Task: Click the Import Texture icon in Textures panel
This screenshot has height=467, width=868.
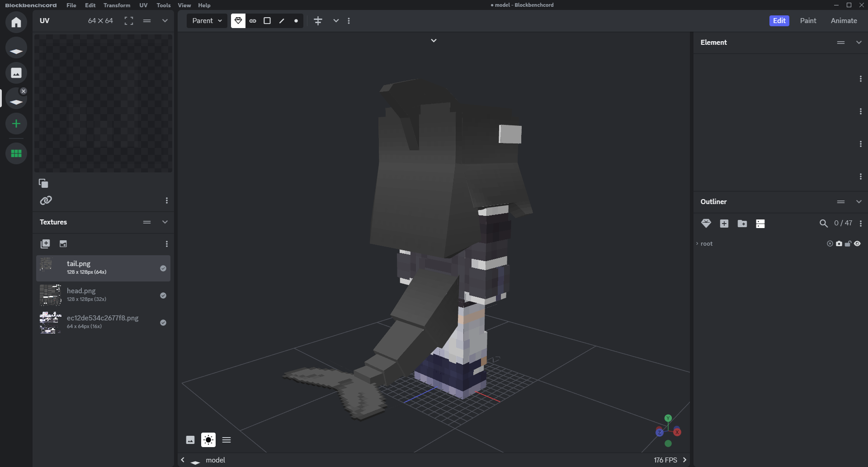Action: point(63,244)
